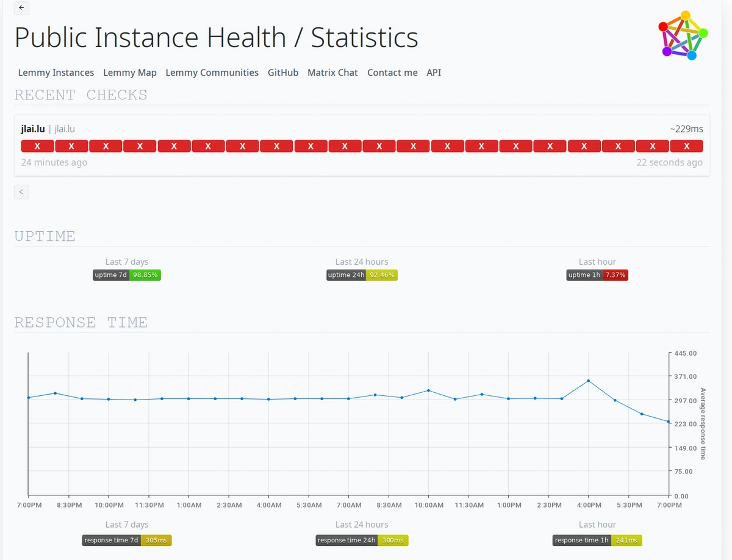Click the colorful fediverse logo
Viewport: 732px width, 560px height.
tap(683, 35)
